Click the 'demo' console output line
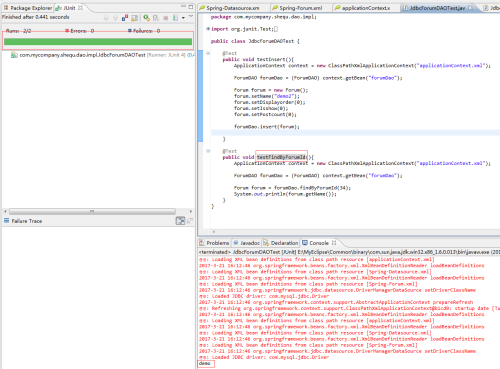The image size is (500, 369). tap(205, 363)
